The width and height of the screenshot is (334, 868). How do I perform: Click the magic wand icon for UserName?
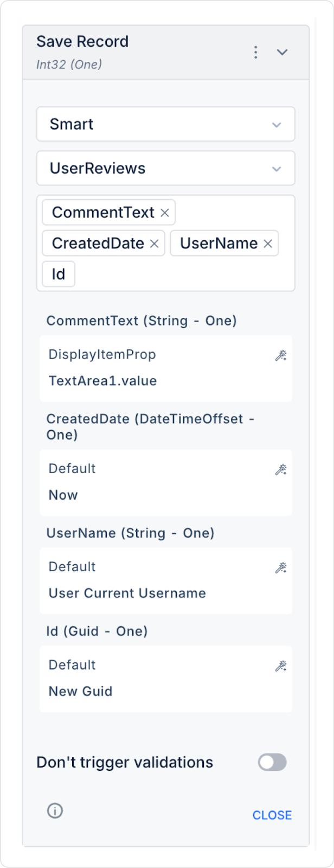281,568
